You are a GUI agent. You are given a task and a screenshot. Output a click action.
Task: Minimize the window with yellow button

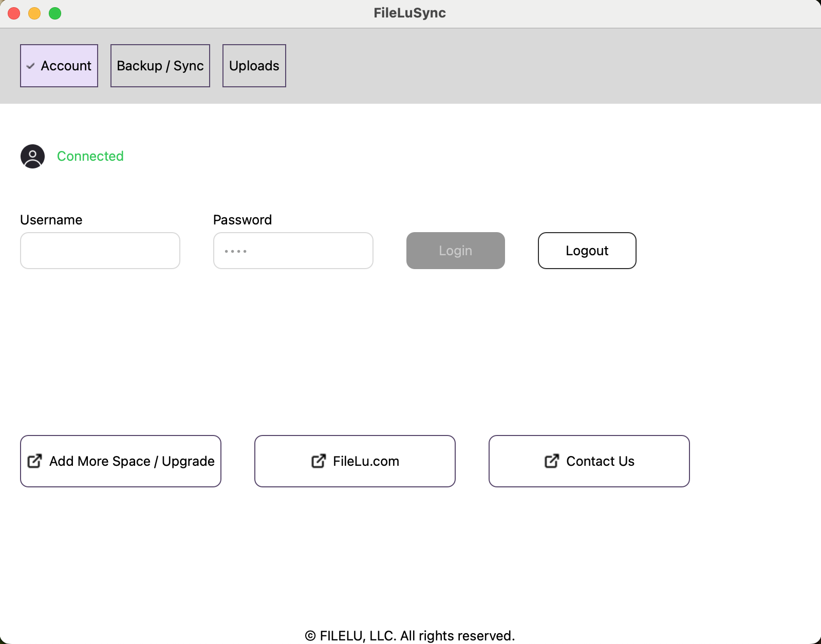pyautogui.click(x=34, y=13)
